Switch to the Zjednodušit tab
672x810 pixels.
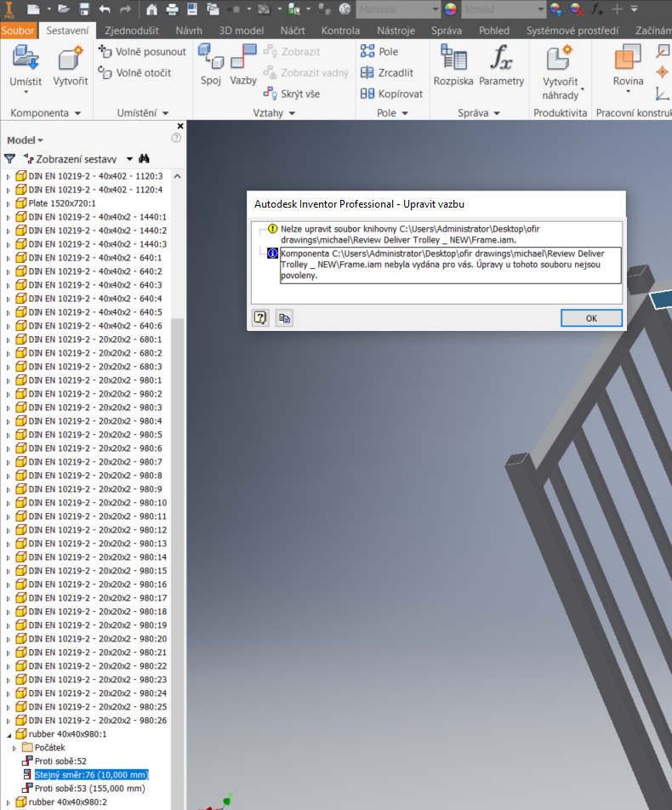(x=132, y=31)
